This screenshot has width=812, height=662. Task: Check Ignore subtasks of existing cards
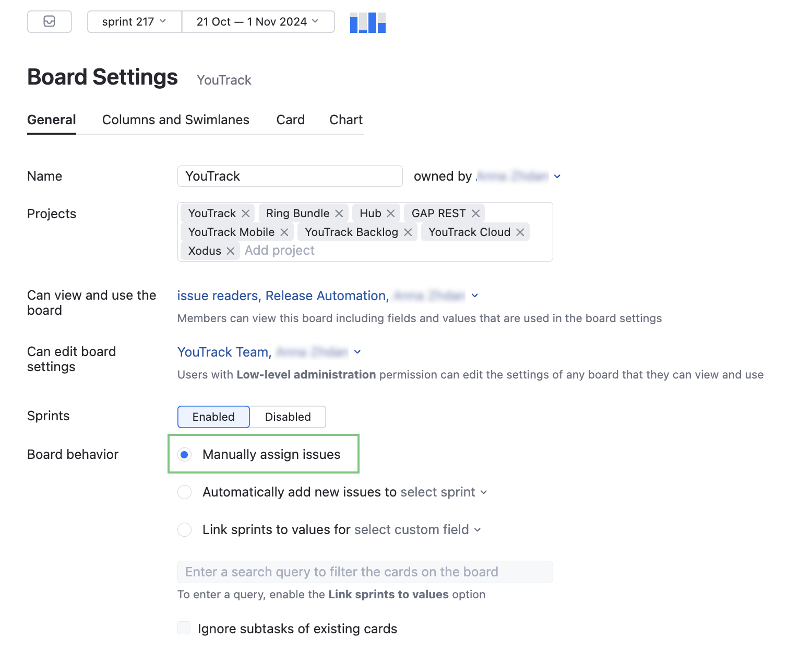pos(184,628)
